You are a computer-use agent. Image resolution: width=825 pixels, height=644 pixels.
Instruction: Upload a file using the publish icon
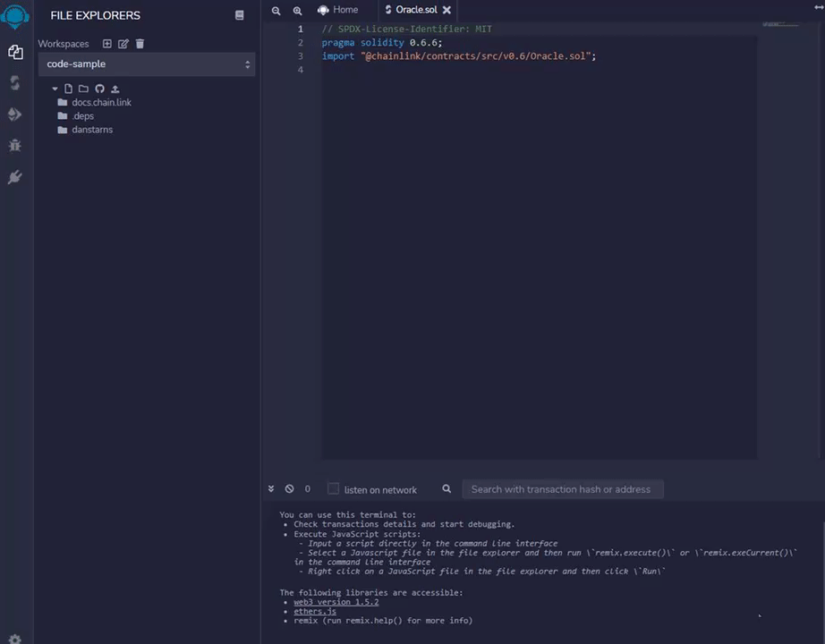coord(114,88)
